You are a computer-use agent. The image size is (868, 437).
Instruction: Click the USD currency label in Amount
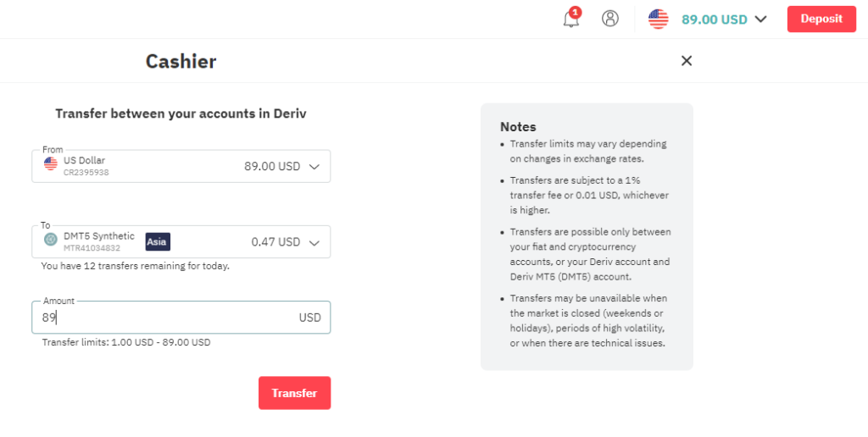310,318
